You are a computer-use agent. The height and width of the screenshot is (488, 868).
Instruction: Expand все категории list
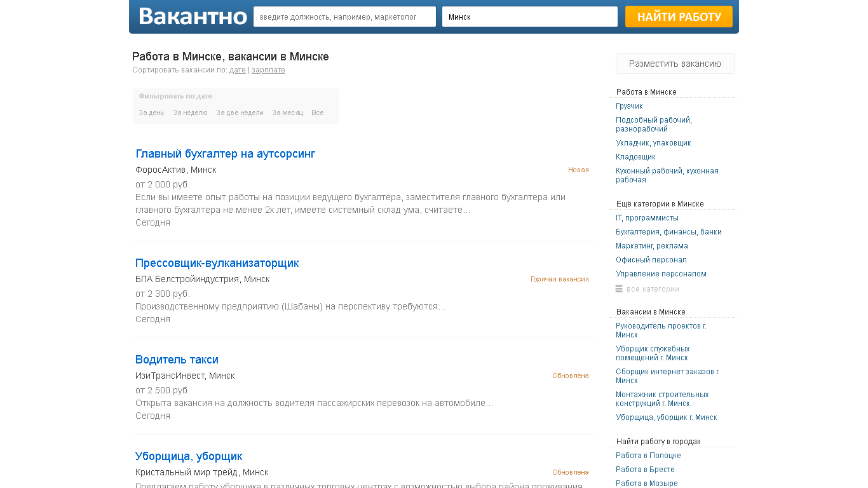coord(653,289)
